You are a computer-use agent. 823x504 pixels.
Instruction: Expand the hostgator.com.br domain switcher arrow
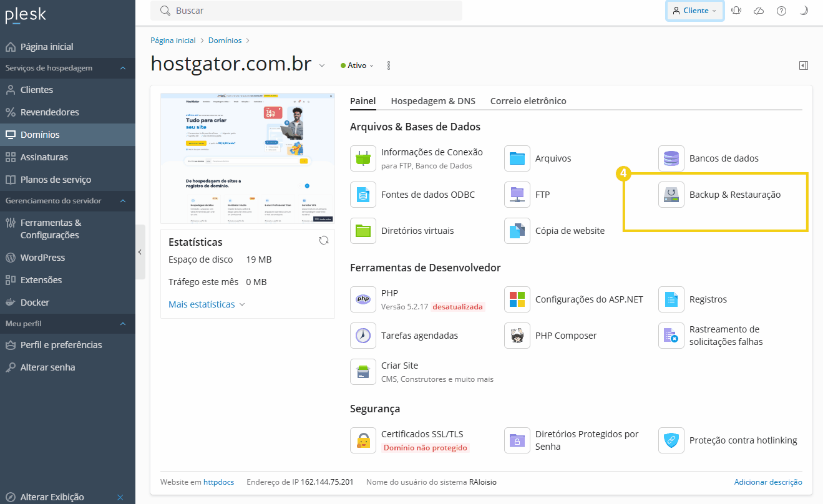pyautogui.click(x=322, y=65)
